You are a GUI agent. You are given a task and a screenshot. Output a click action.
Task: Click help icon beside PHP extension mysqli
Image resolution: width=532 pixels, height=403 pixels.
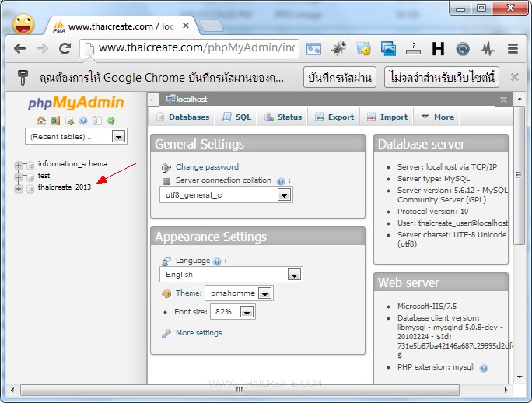click(484, 368)
